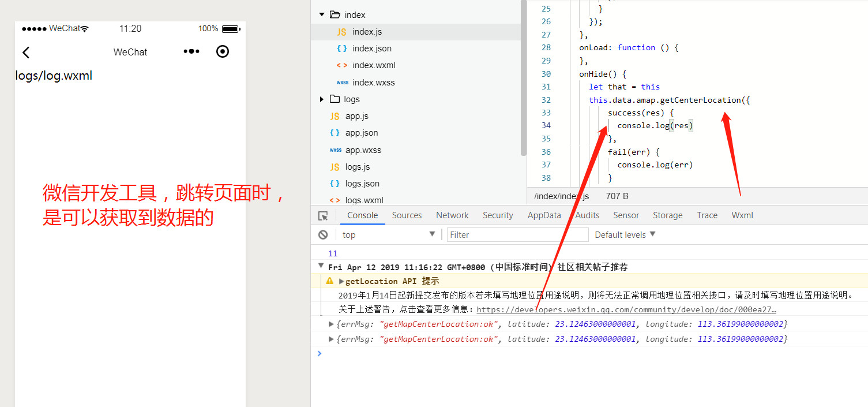Open the Audits tab

(x=587, y=215)
